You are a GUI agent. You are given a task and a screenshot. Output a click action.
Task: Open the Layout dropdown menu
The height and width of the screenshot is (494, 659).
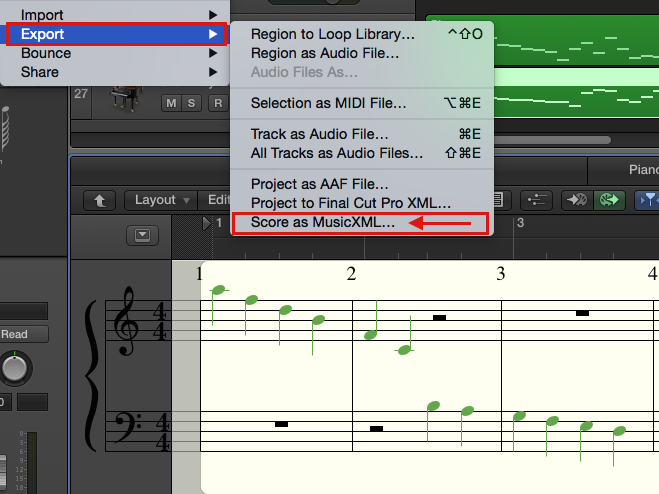pos(162,200)
